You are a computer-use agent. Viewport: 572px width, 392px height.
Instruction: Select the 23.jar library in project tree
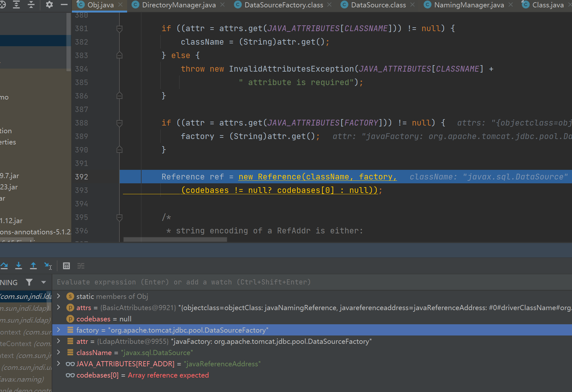click(9, 187)
